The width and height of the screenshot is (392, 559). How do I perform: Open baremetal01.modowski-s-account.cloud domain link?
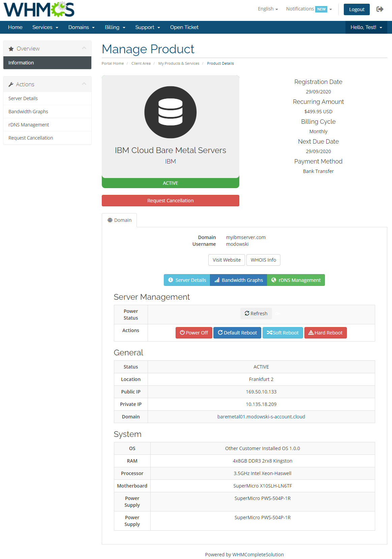point(261,417)
